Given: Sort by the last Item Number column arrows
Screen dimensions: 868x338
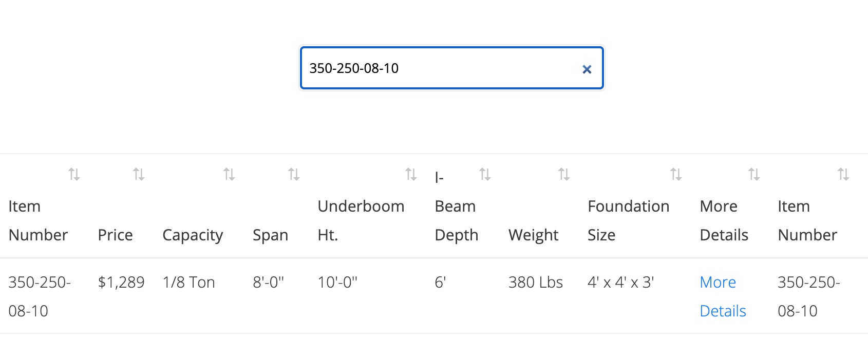Looking at the screenshot, I should point(843,175).
